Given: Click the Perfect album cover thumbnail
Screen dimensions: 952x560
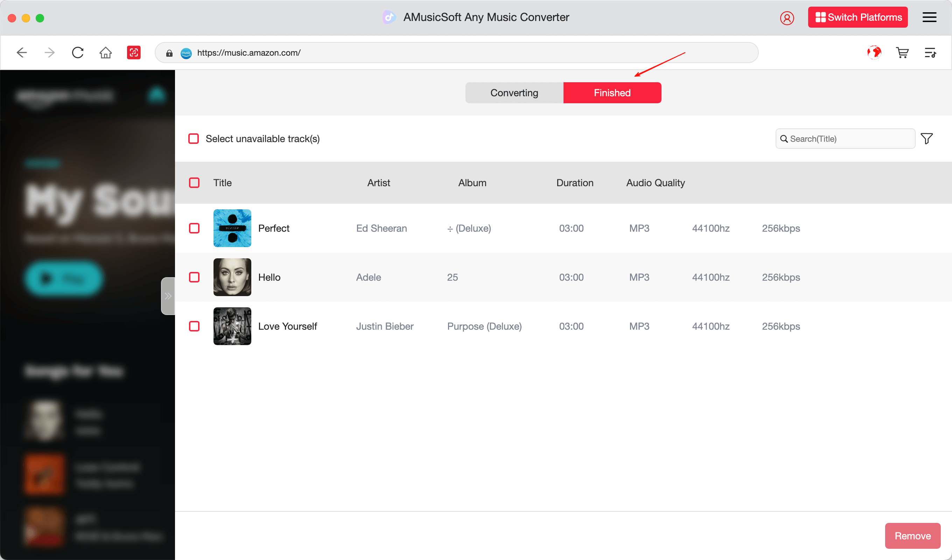Looking at the screenshot, I should [x=232, y=228].
